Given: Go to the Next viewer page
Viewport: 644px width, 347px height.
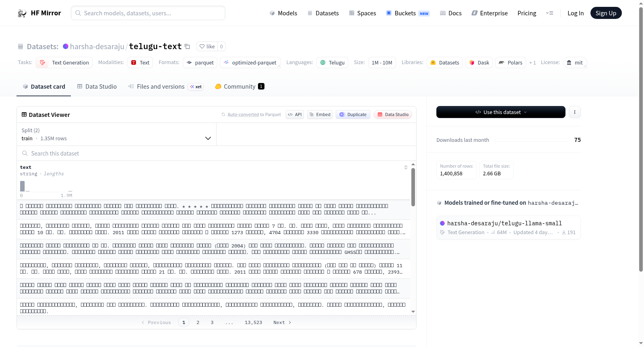Looking at the screenshot, I should (282, 322).
